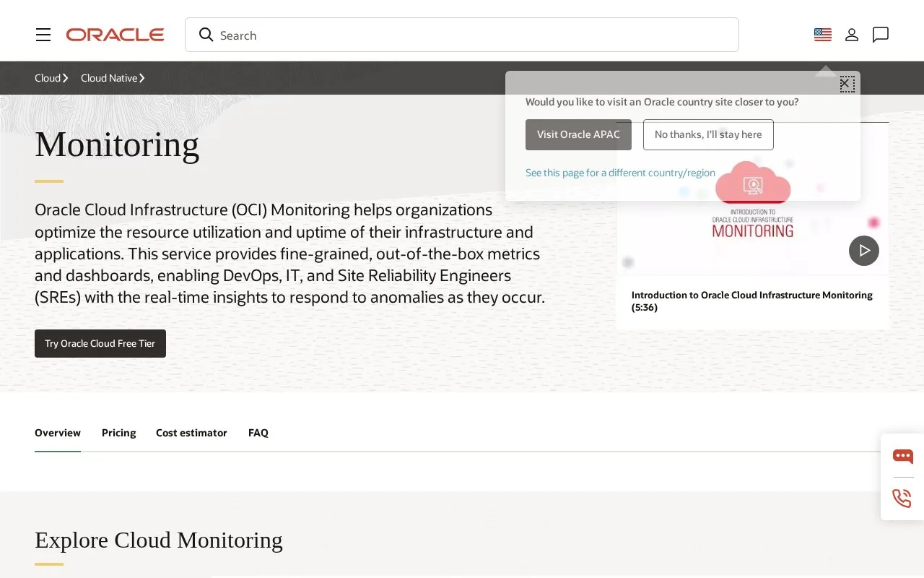Focus the Search input field
924x578 pixels.
462,35
